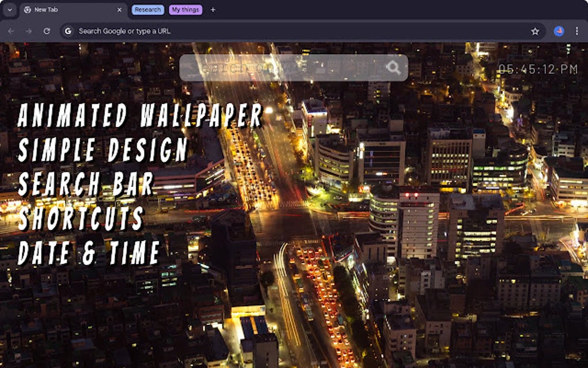This screenshot has width=588, height=368.
Task: Click the reload page icon
Action: (46, 31)
